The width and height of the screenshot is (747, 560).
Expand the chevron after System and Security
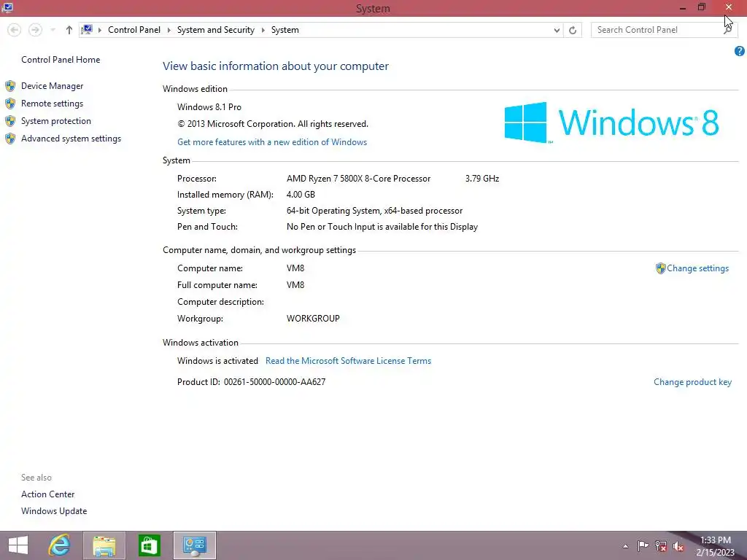(263, 30)
